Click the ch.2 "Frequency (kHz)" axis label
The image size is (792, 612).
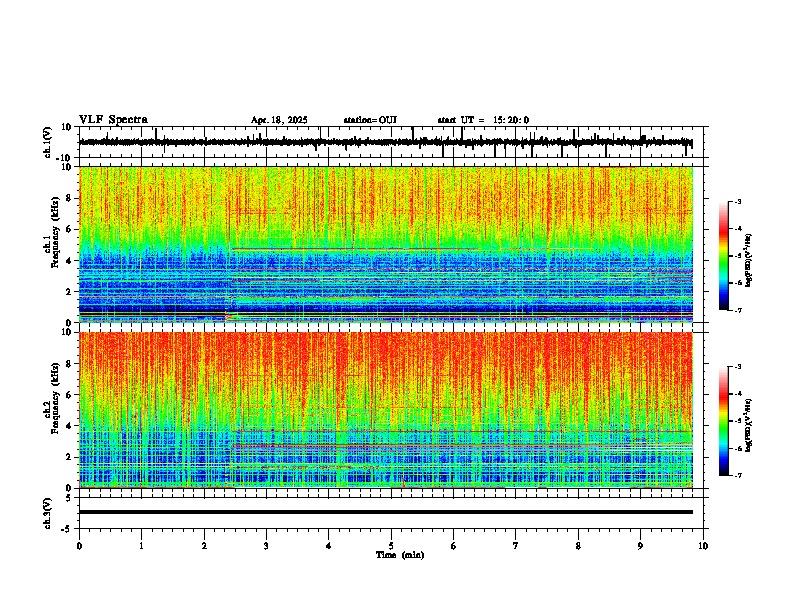coord(56,398)
